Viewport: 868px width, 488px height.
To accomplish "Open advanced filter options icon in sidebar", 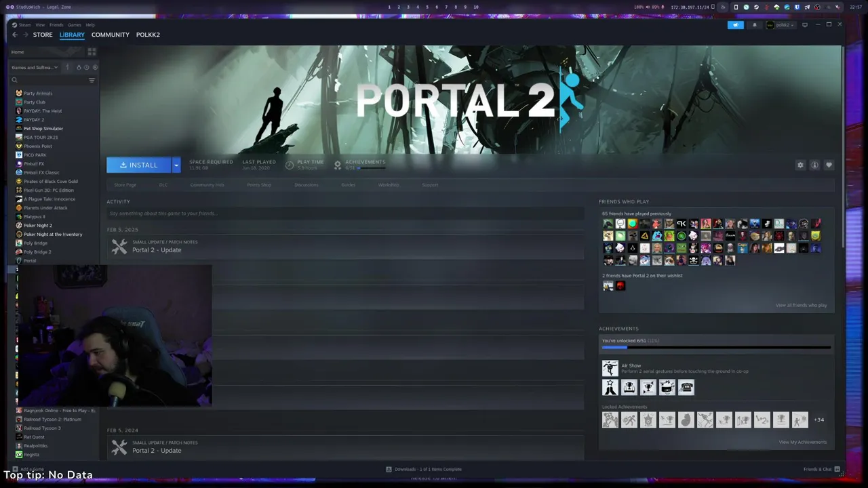I will [x=92, y=80].
